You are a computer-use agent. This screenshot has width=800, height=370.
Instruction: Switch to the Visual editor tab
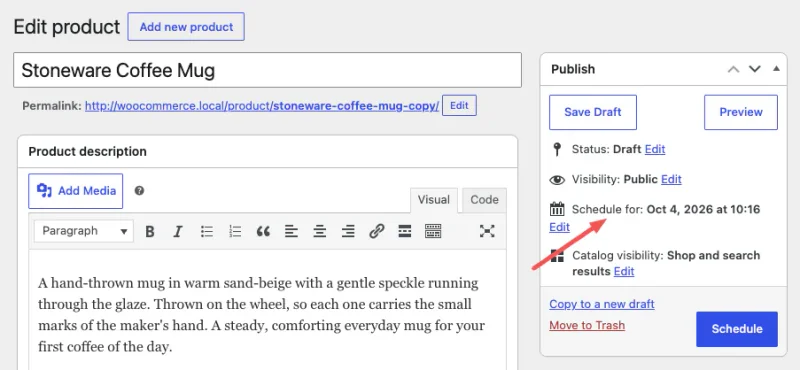(434, 200)
